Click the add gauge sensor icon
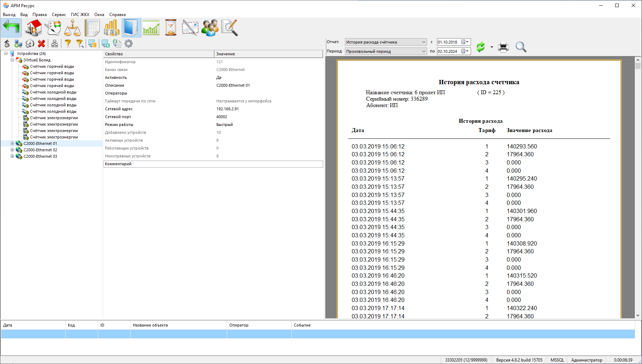The width and height of the screenshot is (642, 364). tap(30, 44)
